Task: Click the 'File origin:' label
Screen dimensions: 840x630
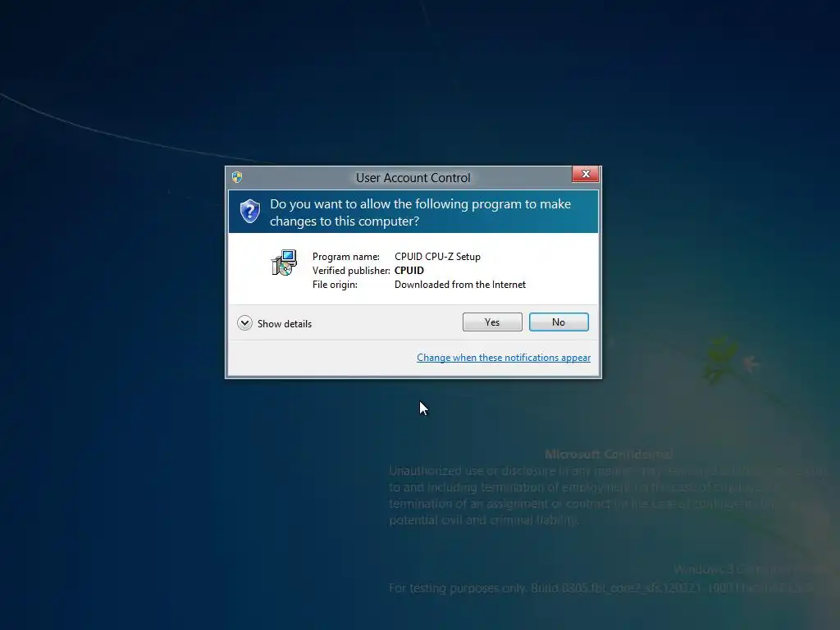Action: (x=335, y=285)
